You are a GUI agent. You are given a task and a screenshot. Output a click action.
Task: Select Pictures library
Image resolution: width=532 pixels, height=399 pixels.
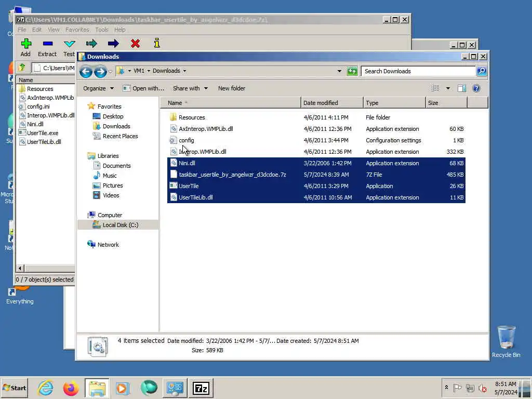tap(113, 185)
